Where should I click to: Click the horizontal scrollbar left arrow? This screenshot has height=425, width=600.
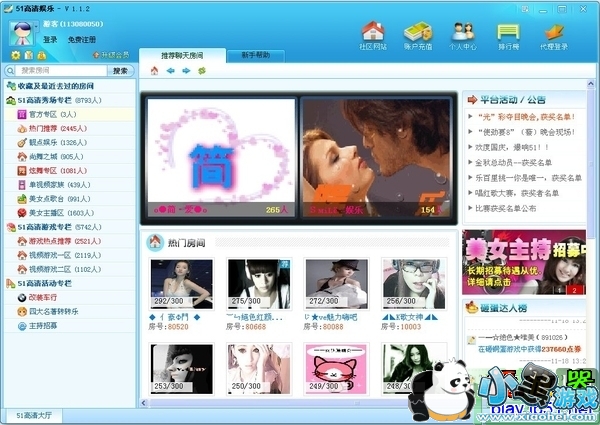pyautogui.click(x=144, y=403)
